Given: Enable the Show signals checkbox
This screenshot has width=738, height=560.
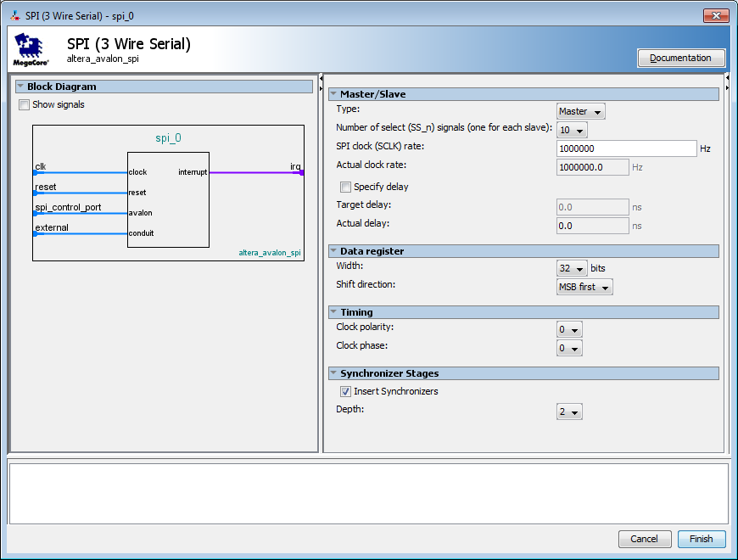Looking at the screenshot, I should [x=24, y=104].
